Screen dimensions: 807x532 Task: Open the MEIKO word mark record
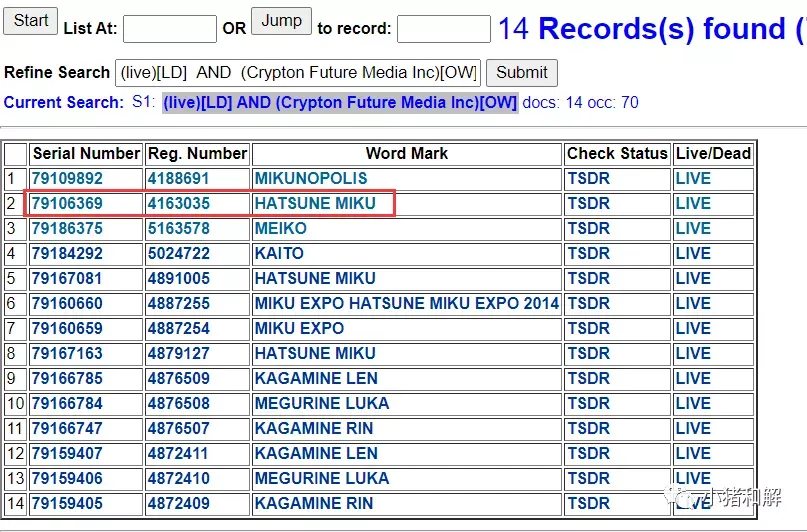click(x=280, y=228)
